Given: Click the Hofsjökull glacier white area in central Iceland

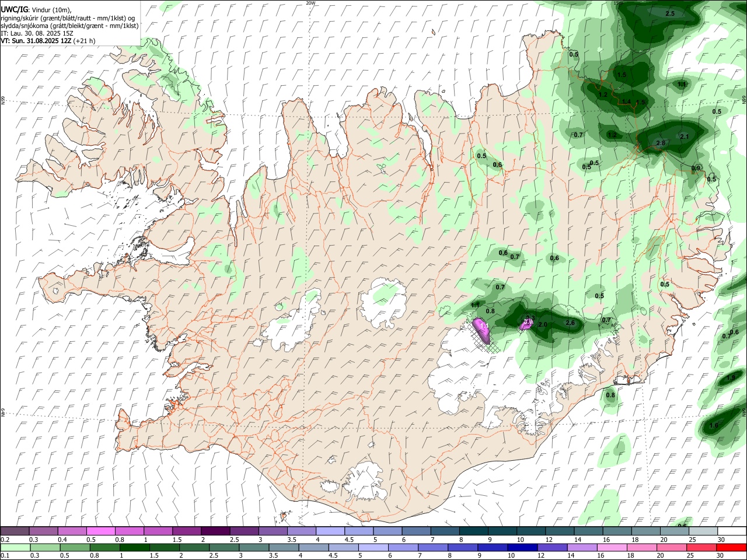Looking at the screenshot, I should pos(383,303).
